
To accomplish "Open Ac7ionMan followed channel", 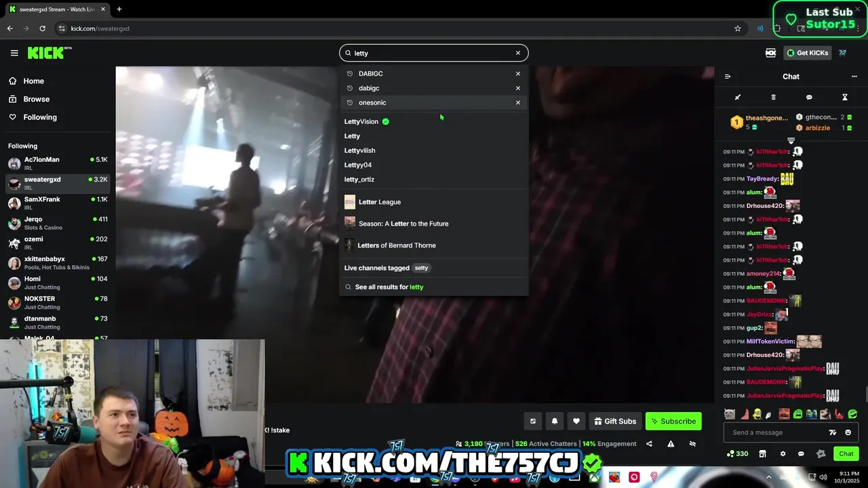I will [58, 163].
